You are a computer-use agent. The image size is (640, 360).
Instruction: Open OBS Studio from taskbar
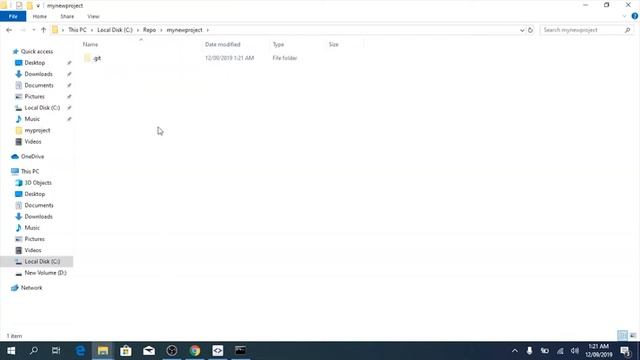point(172,351)
